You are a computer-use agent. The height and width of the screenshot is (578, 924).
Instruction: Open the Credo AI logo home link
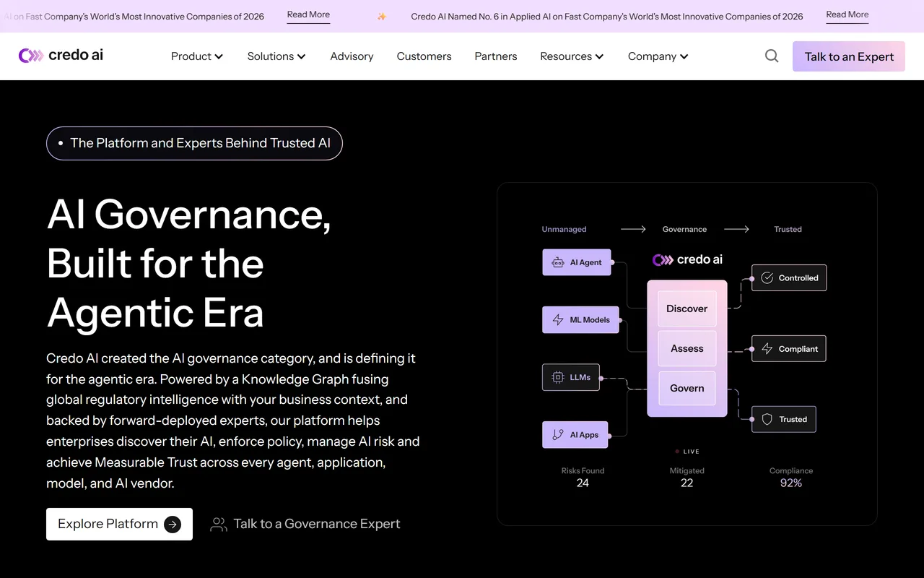coord(61,56)
